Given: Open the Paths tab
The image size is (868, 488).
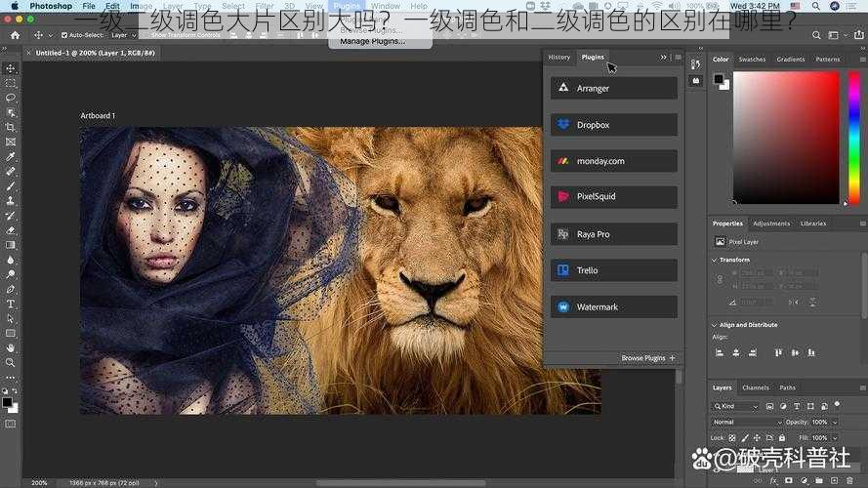Looking at the screenshot, I should (787, 387).
